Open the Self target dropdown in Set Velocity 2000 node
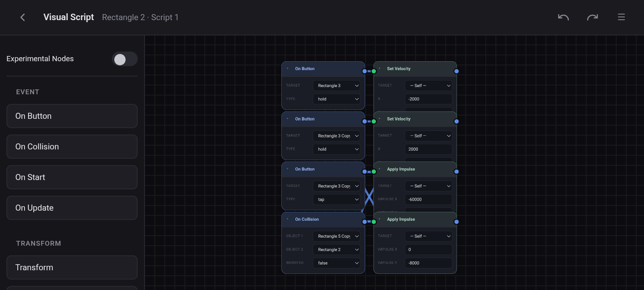The width and height of the screenshot is (644, 290). tap(428, 136)
